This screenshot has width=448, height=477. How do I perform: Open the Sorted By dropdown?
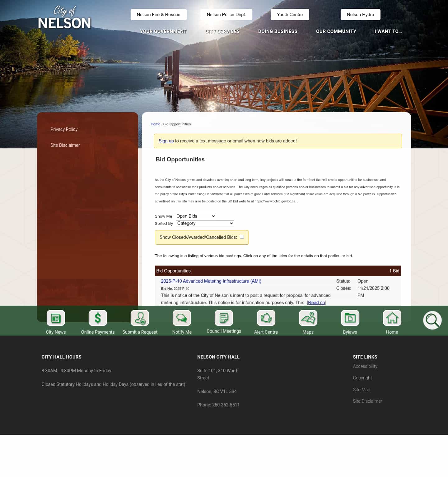tap(204, 223)
